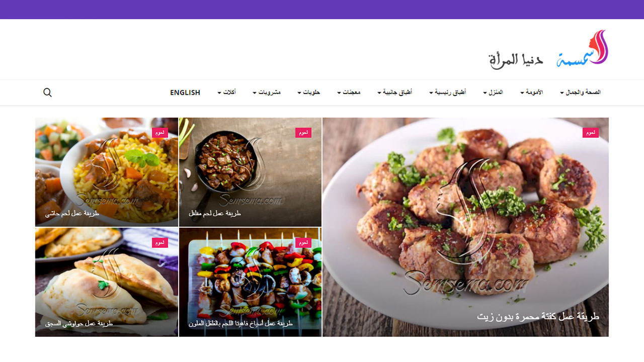The image size is (644, 362).
Task: Open the طريقة عمل كفتة محمرة بدون زيت article
Action: pyautogui.click(x=538, y=317)
